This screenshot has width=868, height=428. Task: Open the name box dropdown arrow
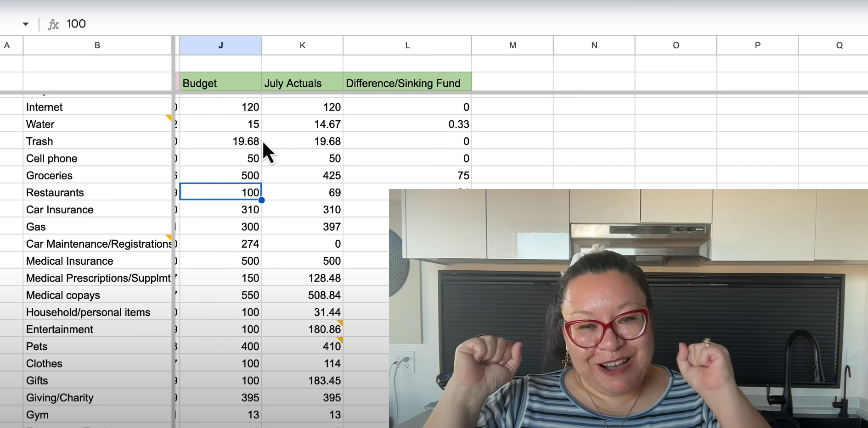pyautogui.click(x=26, y=24)
